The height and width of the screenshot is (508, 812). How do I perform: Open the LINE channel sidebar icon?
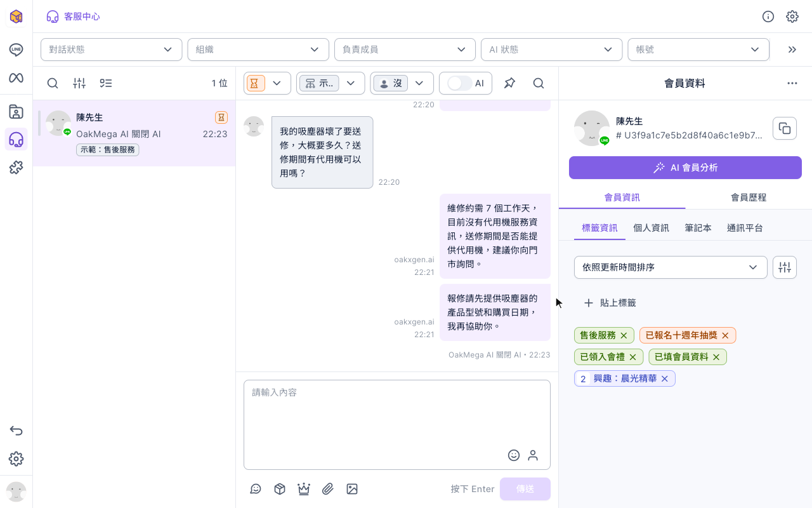(x=16, y=50)
